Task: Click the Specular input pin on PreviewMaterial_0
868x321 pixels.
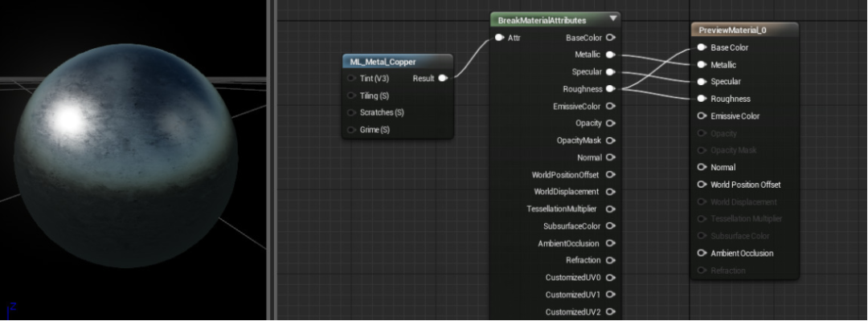Action: [x=702, y=82]
